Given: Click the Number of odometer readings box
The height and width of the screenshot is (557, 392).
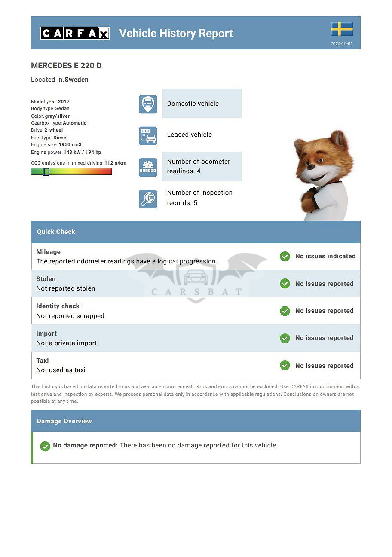Looking at the screenshot, I should tap(202, 166).
